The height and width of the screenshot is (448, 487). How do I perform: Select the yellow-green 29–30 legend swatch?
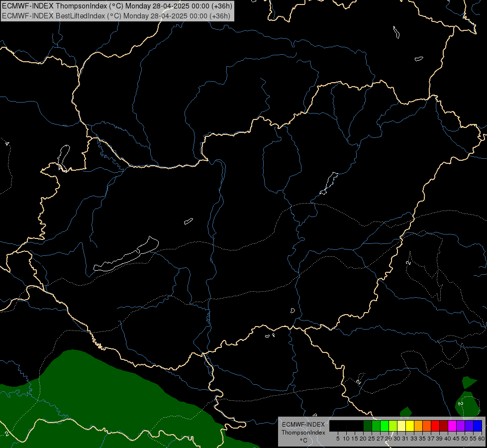393,426
